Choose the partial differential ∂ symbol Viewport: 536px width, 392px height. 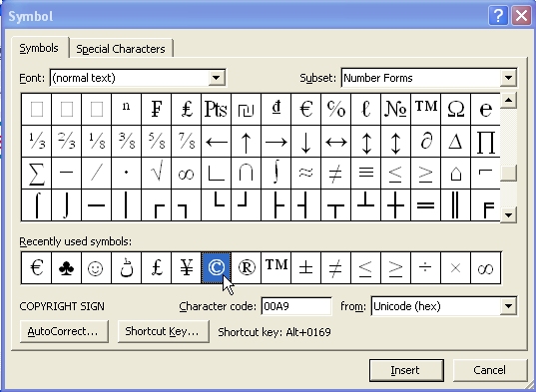[425, 141]
